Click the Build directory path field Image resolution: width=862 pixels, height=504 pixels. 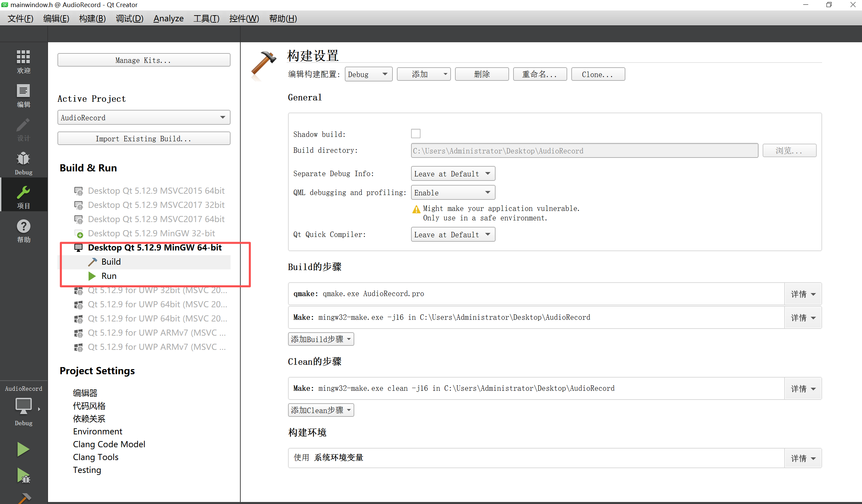point(584,150)
